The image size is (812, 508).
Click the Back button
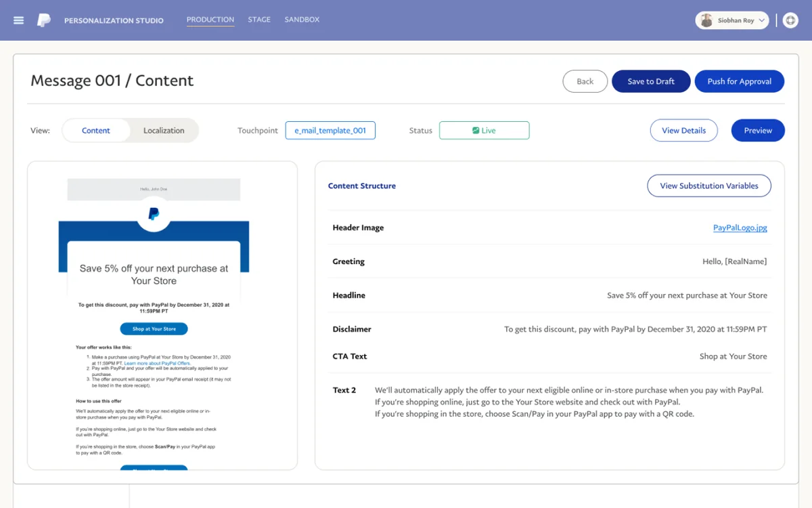(x=585, y=81)
